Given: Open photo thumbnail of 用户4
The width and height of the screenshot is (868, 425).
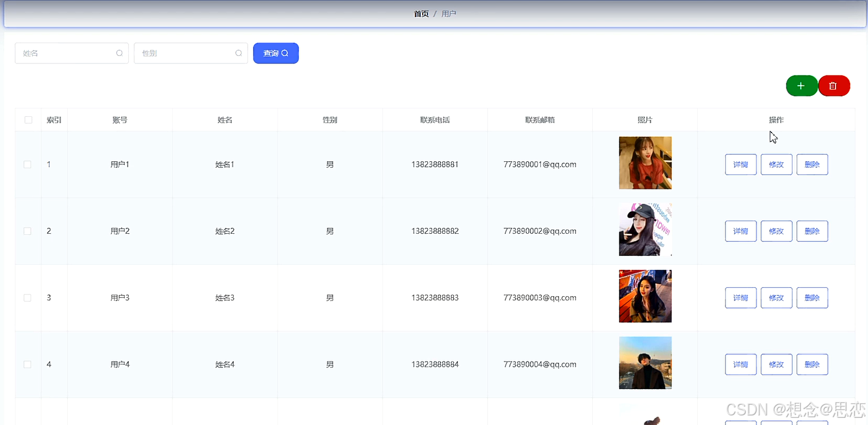Looking at the screenshot, I should click(645, 363).
